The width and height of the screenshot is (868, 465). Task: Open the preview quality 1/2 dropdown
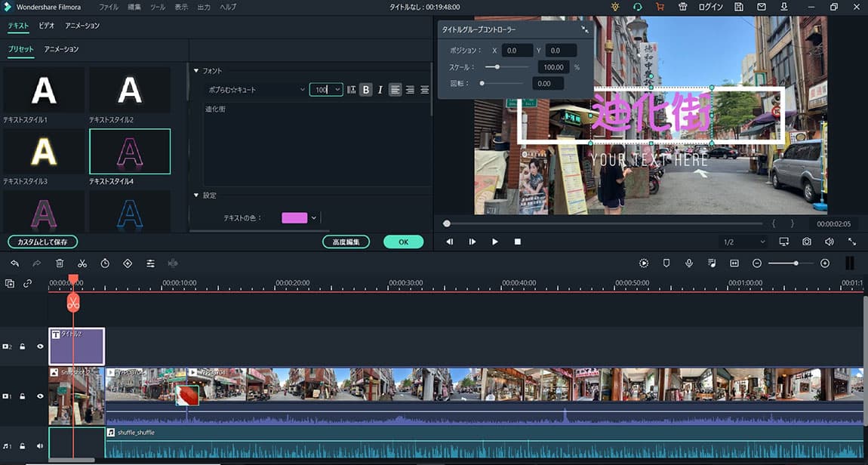tap(744, 242)
